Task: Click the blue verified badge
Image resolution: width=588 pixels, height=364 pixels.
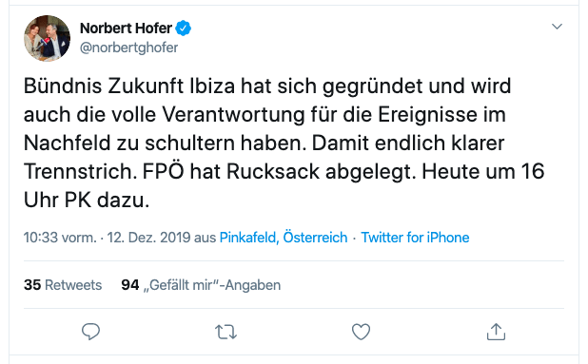Action: click(184, 29)
